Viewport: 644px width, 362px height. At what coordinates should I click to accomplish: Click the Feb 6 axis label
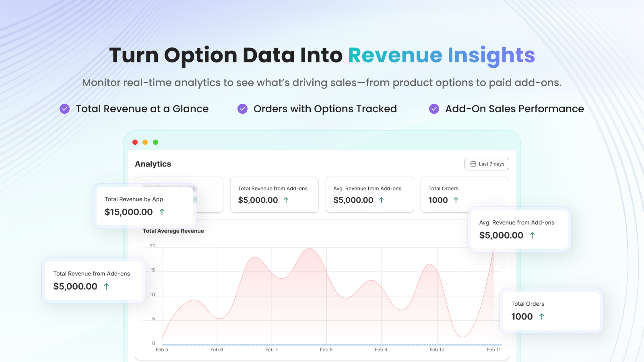tap(217, 350)
